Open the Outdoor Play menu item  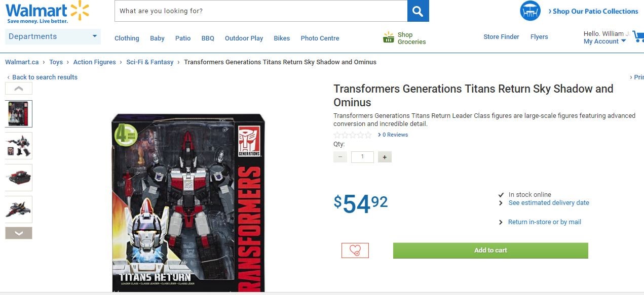pyautogui.click(x=244, y=38)
